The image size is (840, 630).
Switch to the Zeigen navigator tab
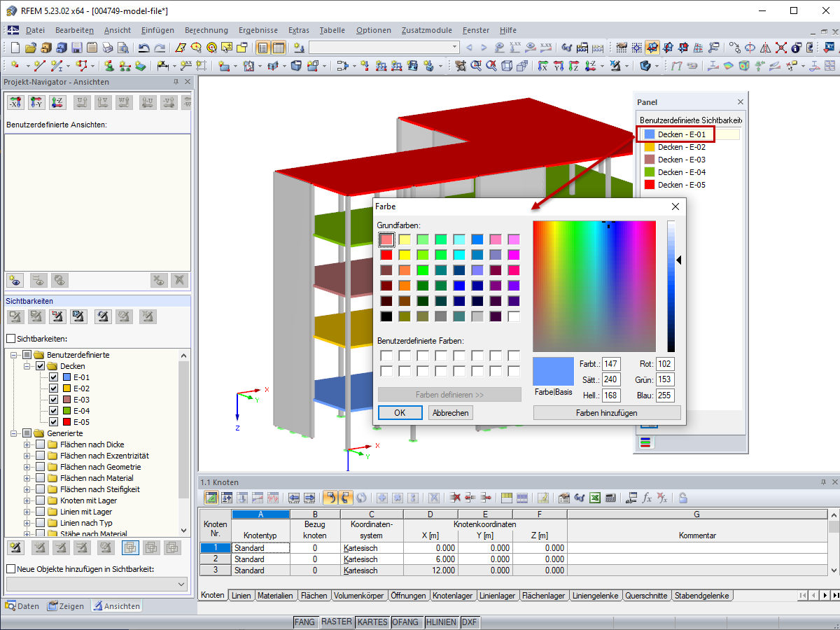point(66,606)
